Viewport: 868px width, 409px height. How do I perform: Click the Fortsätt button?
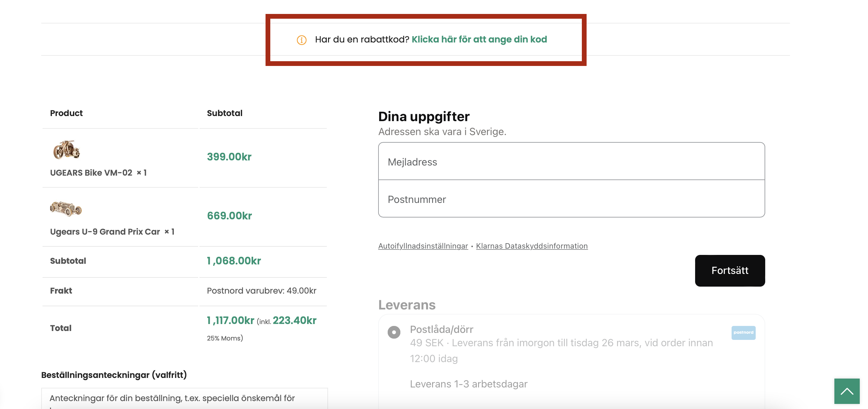tap(730, 271)
